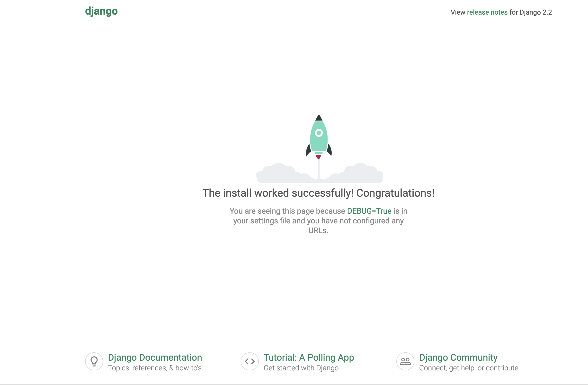This screenshot has height=385, width=588.
Task: Click the django logo in header
Action: 101,11
